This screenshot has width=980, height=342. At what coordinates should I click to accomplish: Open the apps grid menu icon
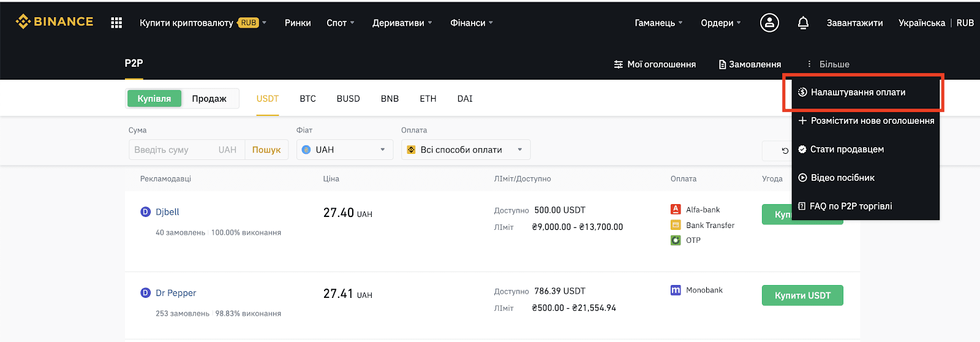point(116,23)
